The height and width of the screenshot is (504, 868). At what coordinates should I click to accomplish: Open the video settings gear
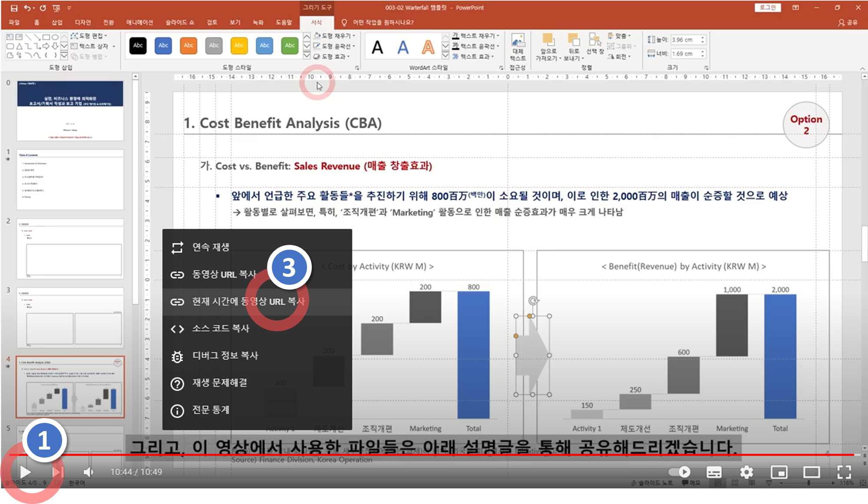(x=746, y=472)
